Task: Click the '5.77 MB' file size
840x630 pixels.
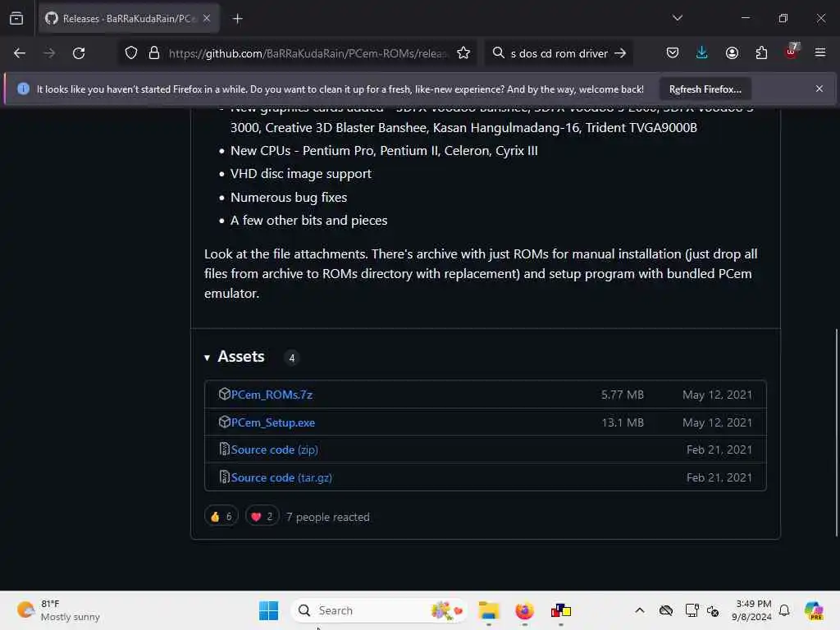Action: (x=622, y=395)
